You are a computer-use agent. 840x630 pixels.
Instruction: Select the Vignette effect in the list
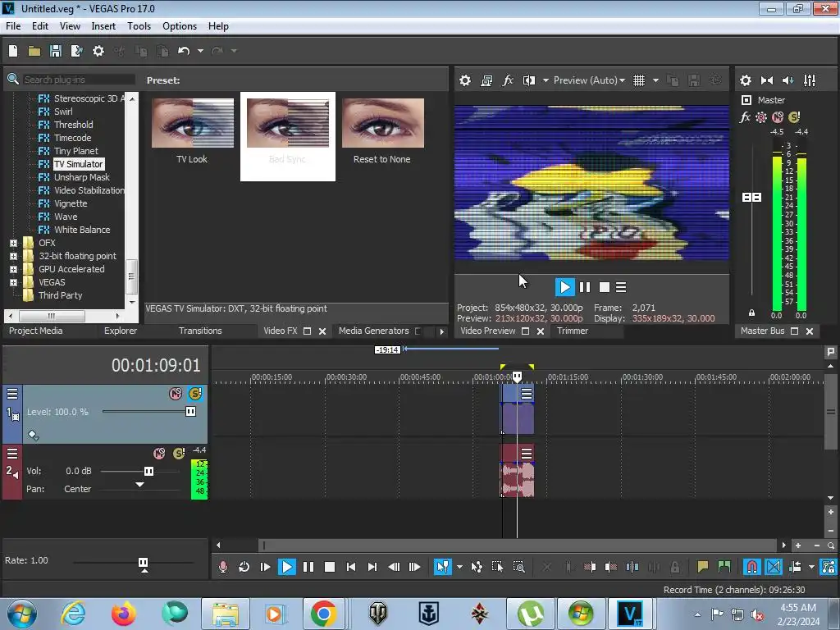[71, 203]
